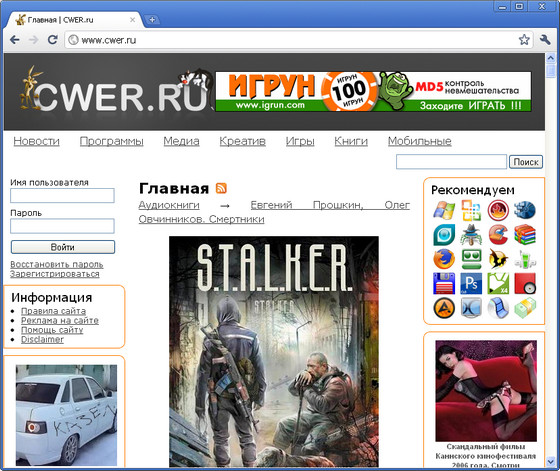Open the orange AIMP icon
This screenshot has width=560, height=471.
tap(444, 308)
